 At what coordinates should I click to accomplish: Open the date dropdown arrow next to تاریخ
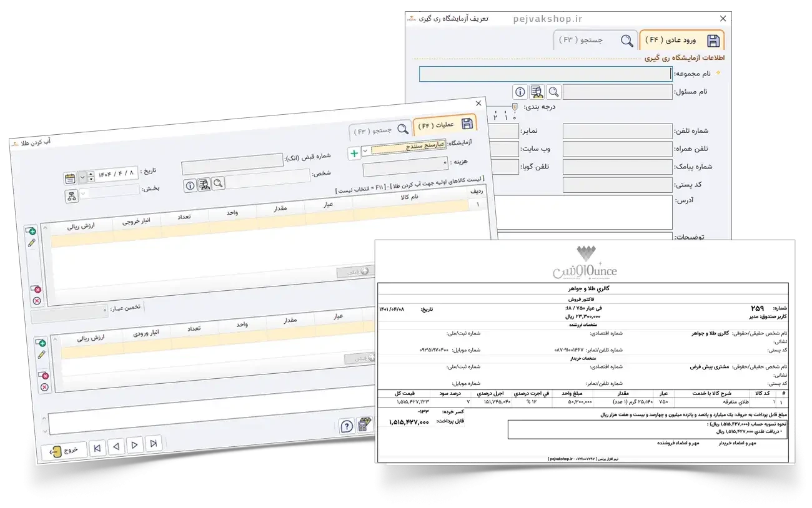pos(83,177)
